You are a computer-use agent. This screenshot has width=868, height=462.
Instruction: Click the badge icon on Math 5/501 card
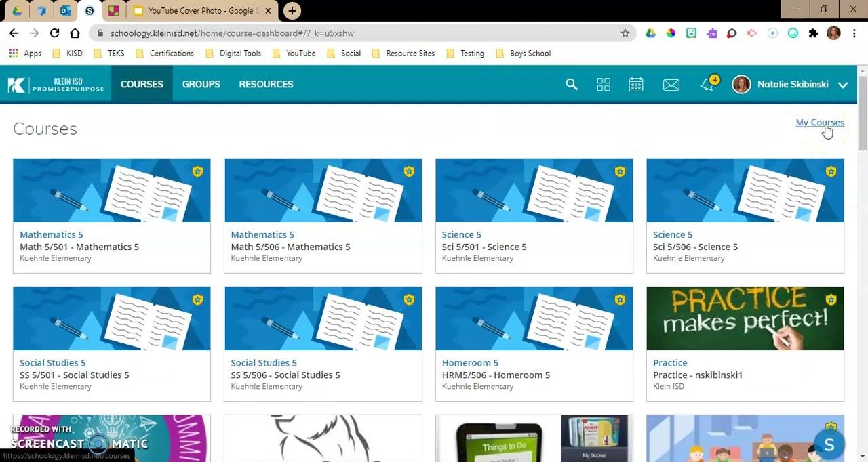[197, 172]
